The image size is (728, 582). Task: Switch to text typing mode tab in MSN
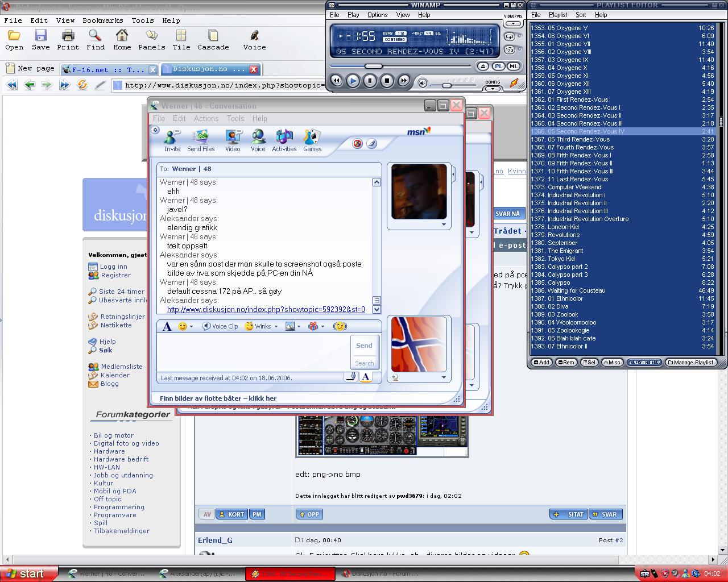(366, 377)
